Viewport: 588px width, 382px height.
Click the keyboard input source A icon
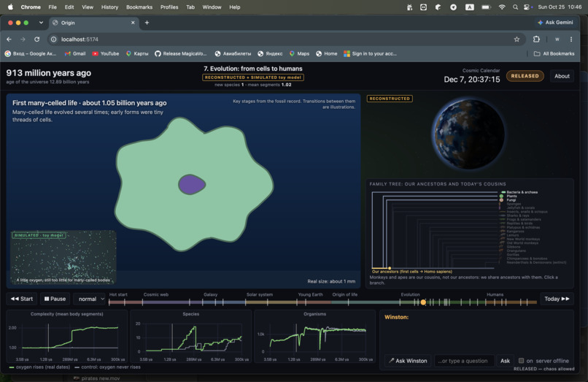(470, 7)
